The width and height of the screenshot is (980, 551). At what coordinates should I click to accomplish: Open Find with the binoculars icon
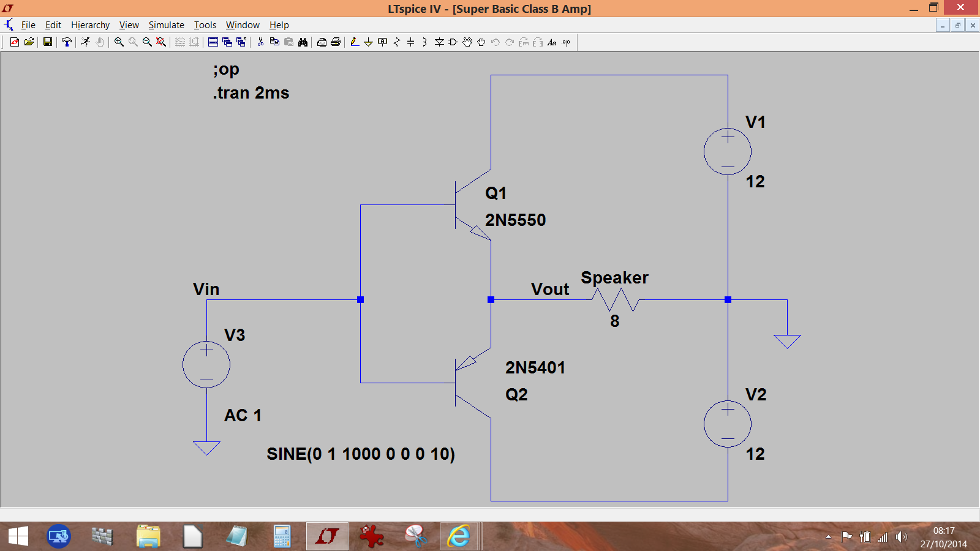point(303,42)
